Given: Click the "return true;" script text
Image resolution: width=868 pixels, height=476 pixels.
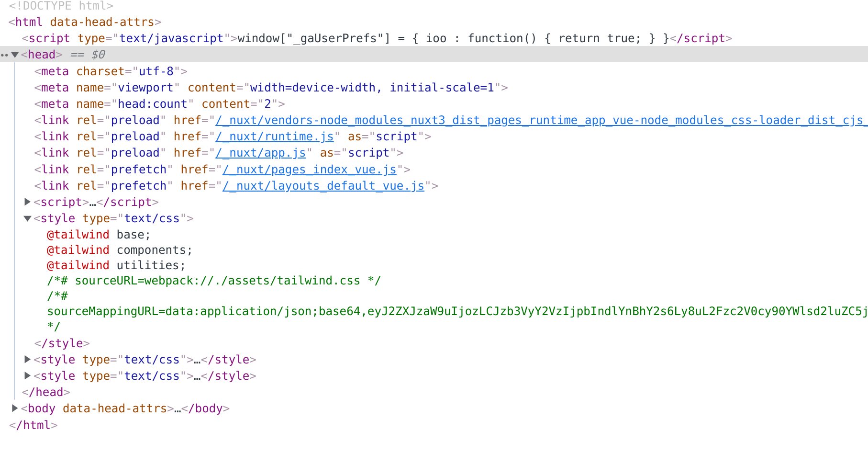Looking at the screenshot, I should 600,38.
